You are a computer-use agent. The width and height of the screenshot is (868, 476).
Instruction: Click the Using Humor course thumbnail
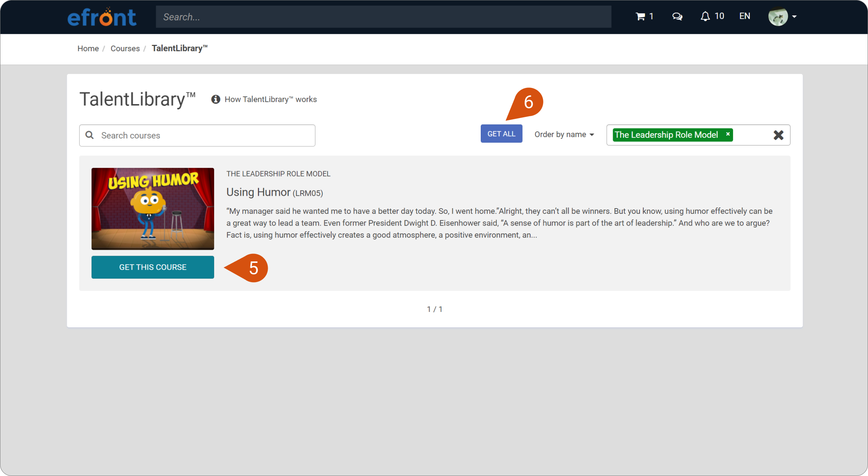[x=153, y=209]
